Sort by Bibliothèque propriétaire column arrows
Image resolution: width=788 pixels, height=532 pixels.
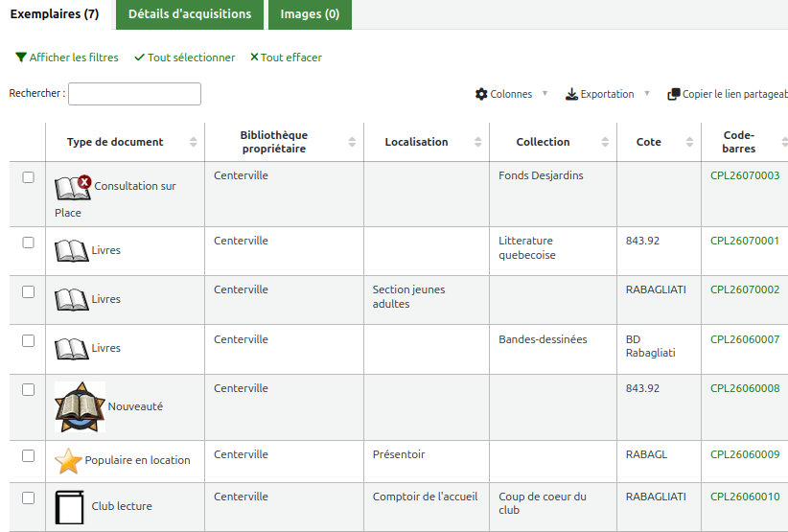(352, 142)
